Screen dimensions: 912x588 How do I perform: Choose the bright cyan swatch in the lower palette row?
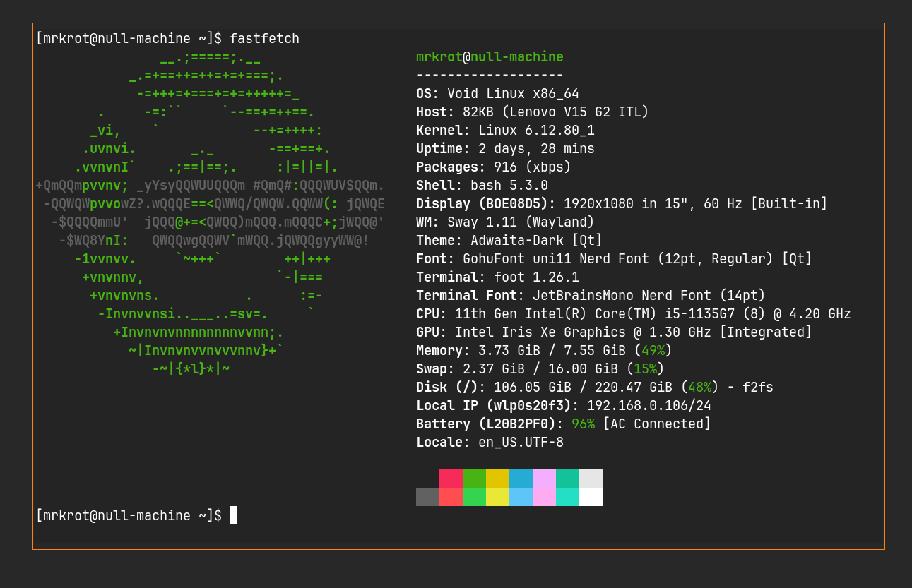[x=567, y=497]
